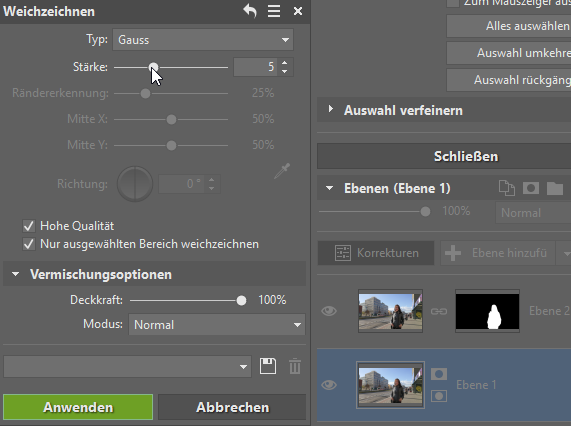Viewport: 571px width, 426px height.
Task: Increase Stärke with the up stepper arrow
Action: (x=284, y=63)
